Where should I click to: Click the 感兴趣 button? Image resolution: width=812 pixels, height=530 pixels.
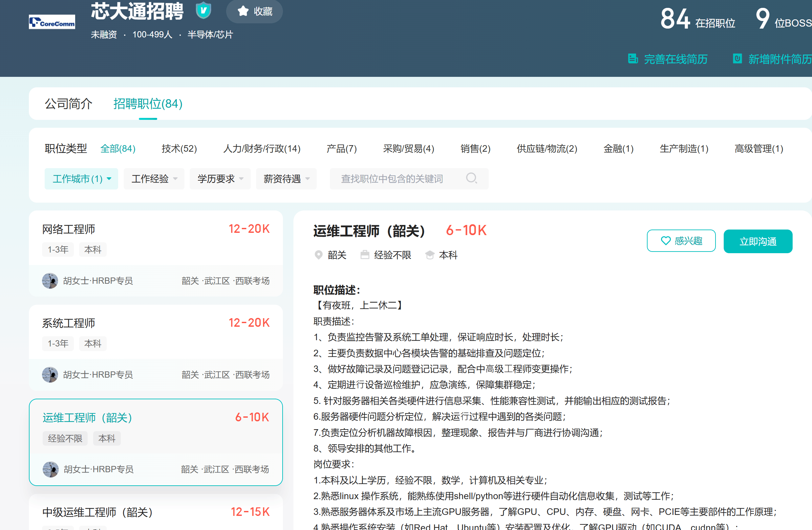681,241
